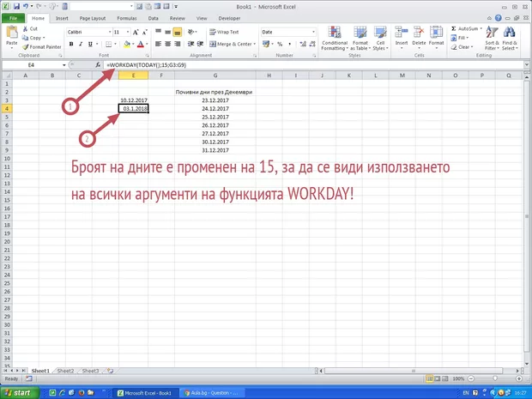Switch to the Insert tab

click(62, 18)
